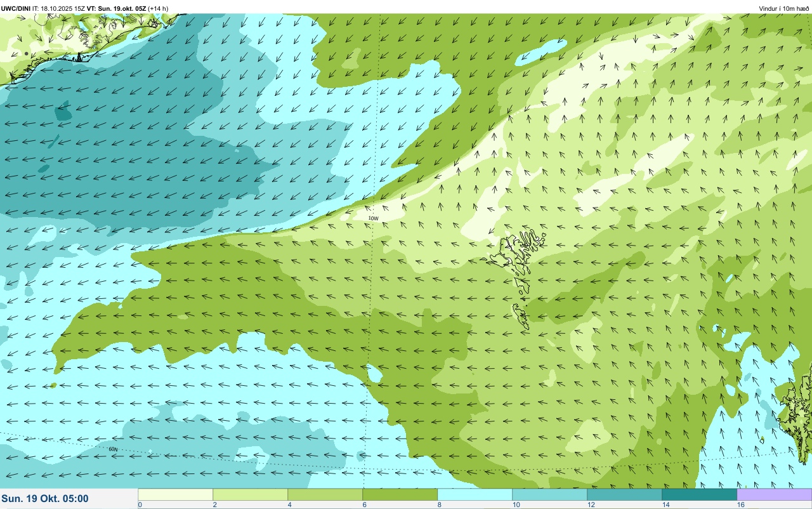Click legend scale value '4'
This screenshot has width=812, height=509.
click(x=290, y=505)
